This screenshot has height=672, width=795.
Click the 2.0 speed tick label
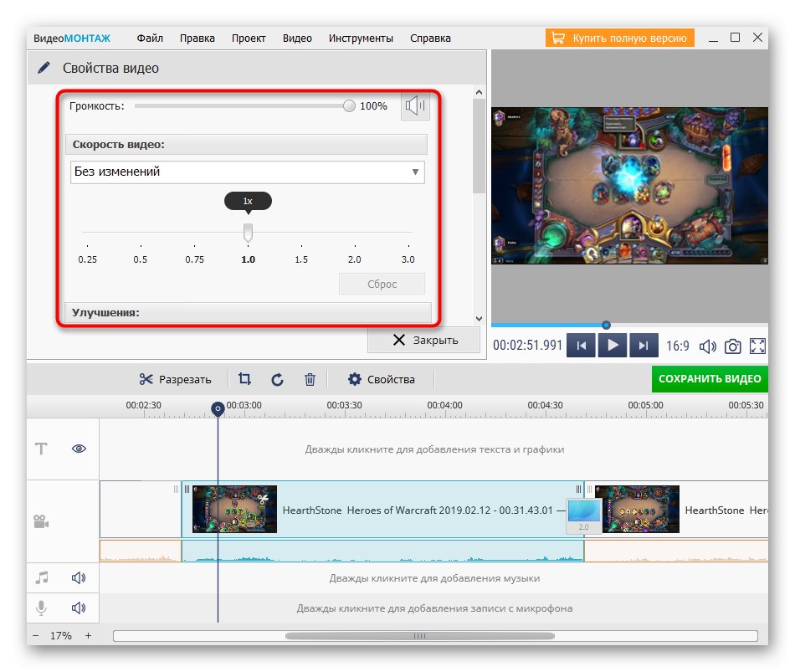click(x=355, y=259)
